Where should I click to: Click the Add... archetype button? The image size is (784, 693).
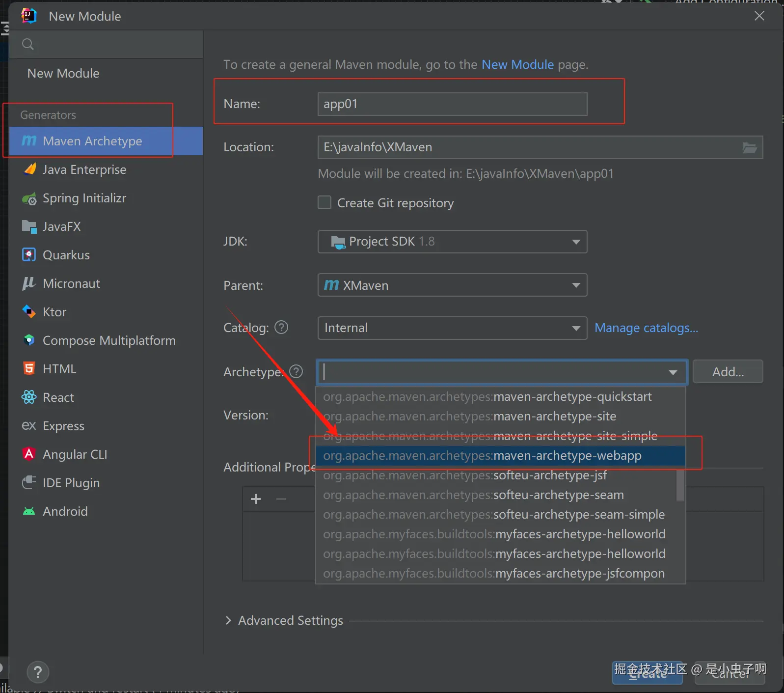(x=728, y=372)
